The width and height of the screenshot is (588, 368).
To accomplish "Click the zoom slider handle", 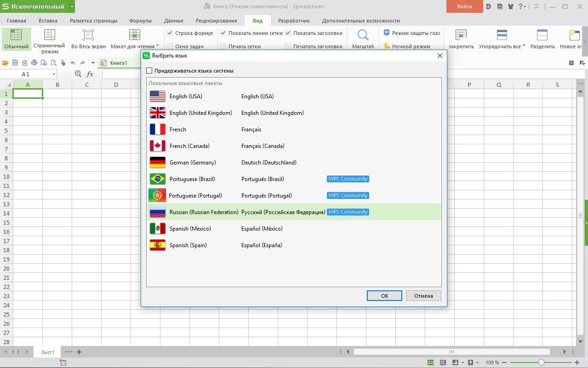I will click(541, 362).
